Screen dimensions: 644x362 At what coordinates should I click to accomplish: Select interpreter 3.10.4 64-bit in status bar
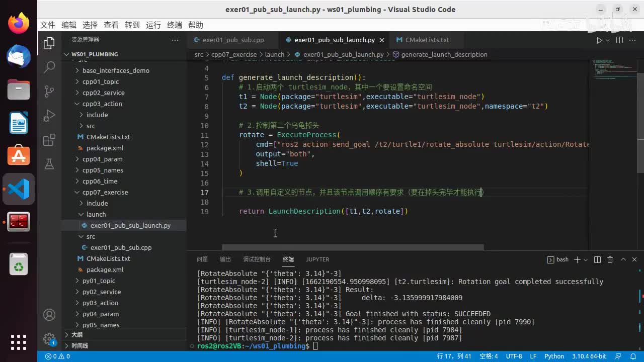589,356
